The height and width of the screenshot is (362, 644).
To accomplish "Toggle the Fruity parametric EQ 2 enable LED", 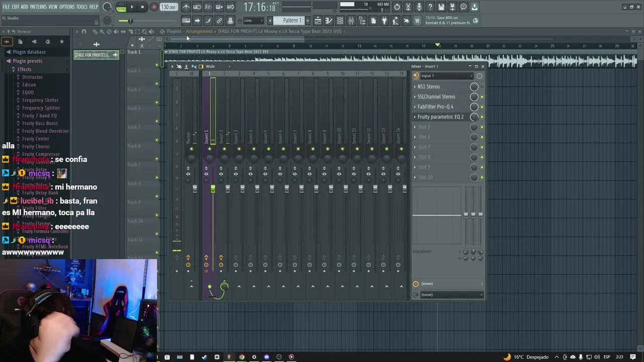I will 482,117.
